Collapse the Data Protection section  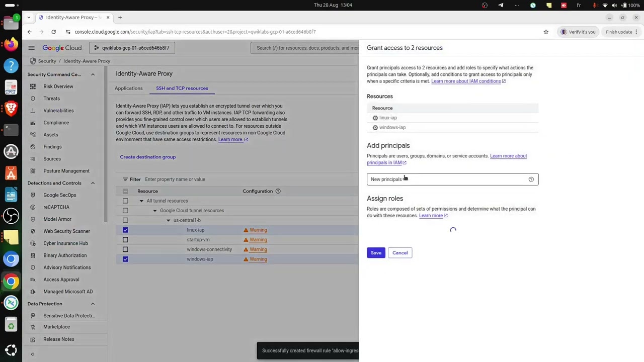[x=93, y=304]
